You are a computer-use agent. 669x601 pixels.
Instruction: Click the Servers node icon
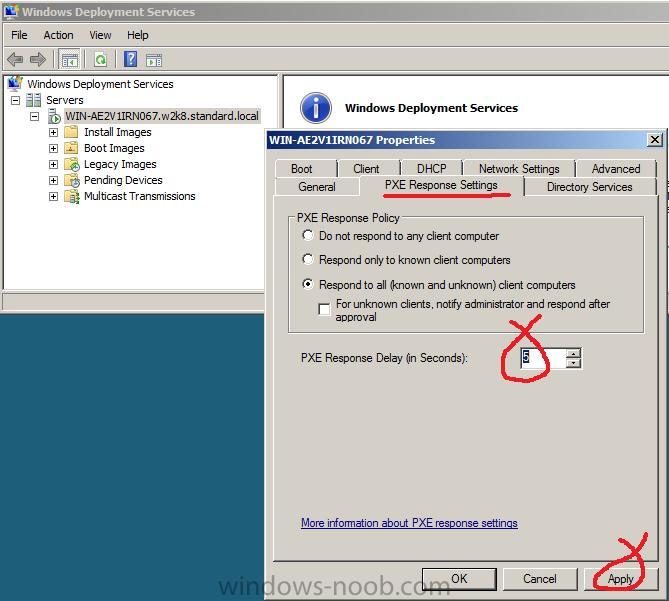click(33, 100)
